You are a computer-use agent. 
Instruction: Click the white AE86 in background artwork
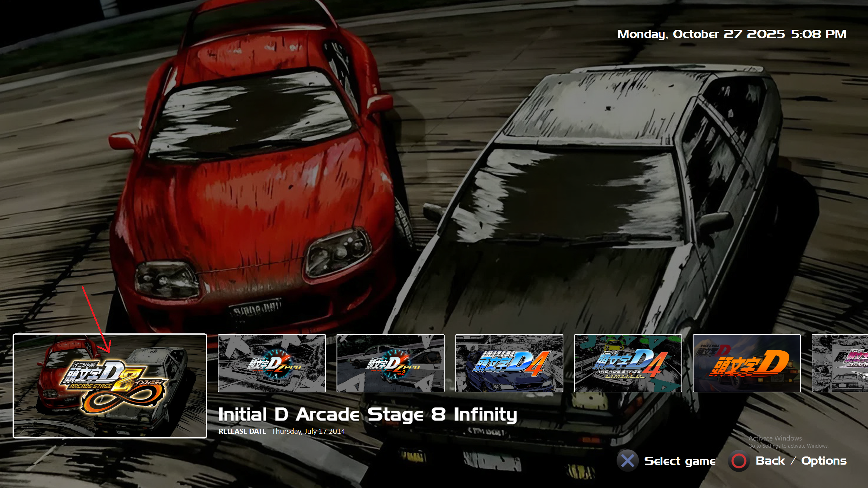tap(594, 220)
